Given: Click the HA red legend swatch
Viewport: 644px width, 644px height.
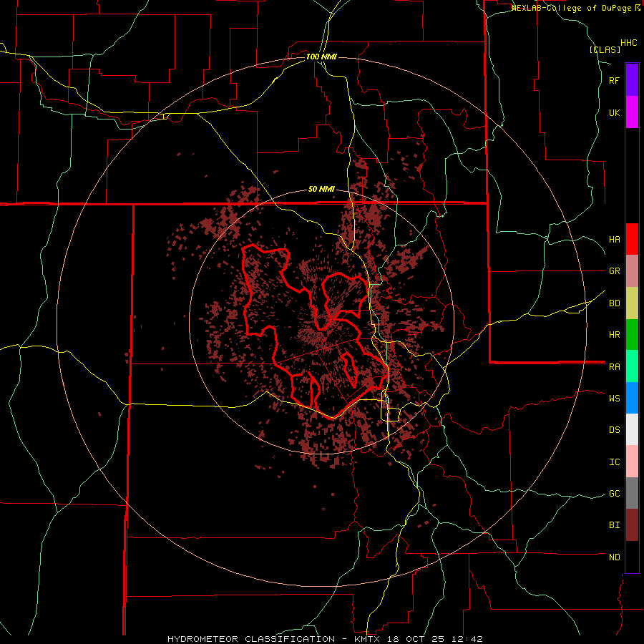Looking at the screenshot, I should click(x=632, y=239).
